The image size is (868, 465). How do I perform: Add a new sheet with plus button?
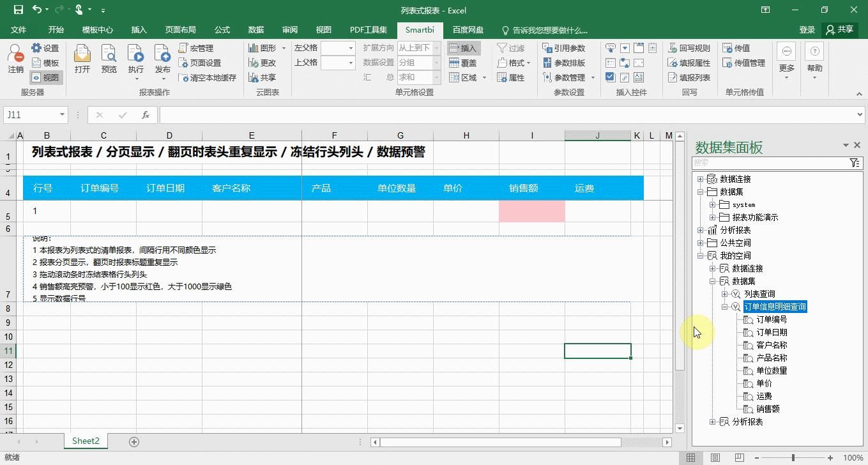coord(134,441)
